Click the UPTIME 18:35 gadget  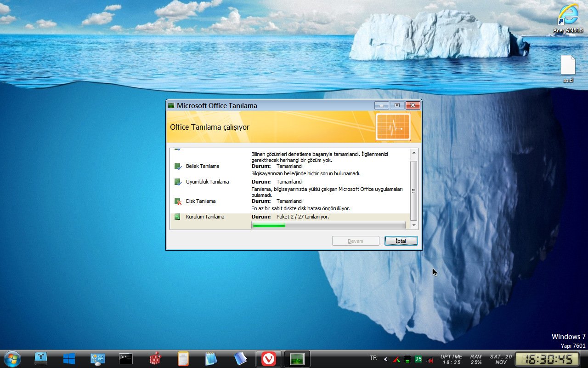452,359
